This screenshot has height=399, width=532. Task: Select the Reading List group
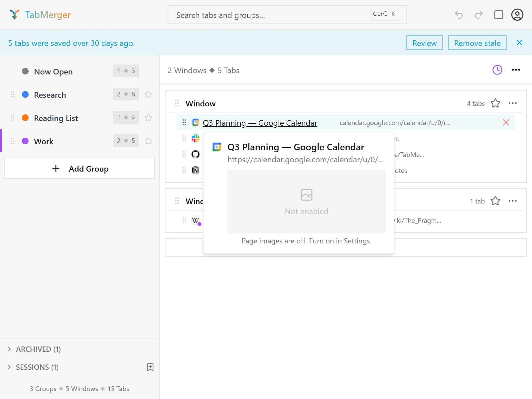coord(80,118)
